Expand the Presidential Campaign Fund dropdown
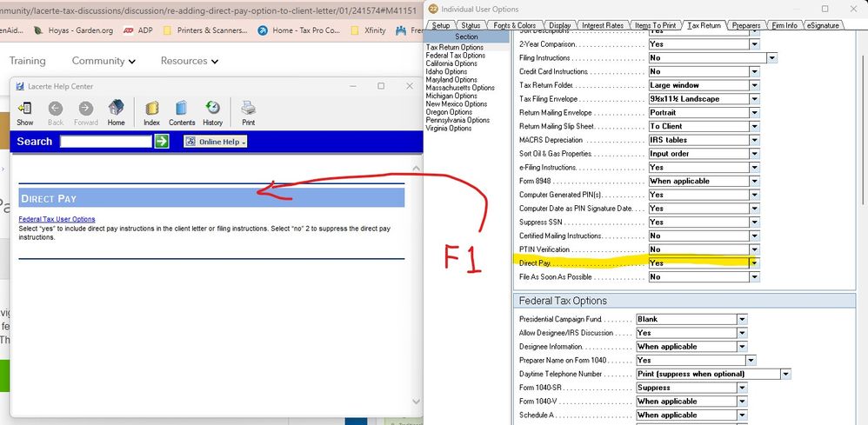 pyautogui.click(x=742, y=319)
